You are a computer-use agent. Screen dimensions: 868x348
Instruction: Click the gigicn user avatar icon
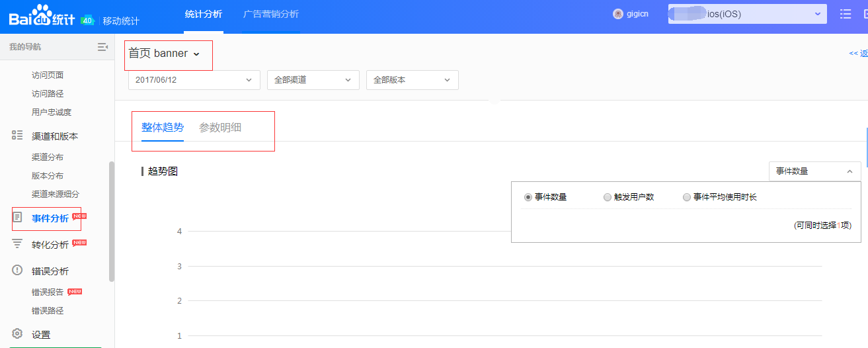click(618, 14)
